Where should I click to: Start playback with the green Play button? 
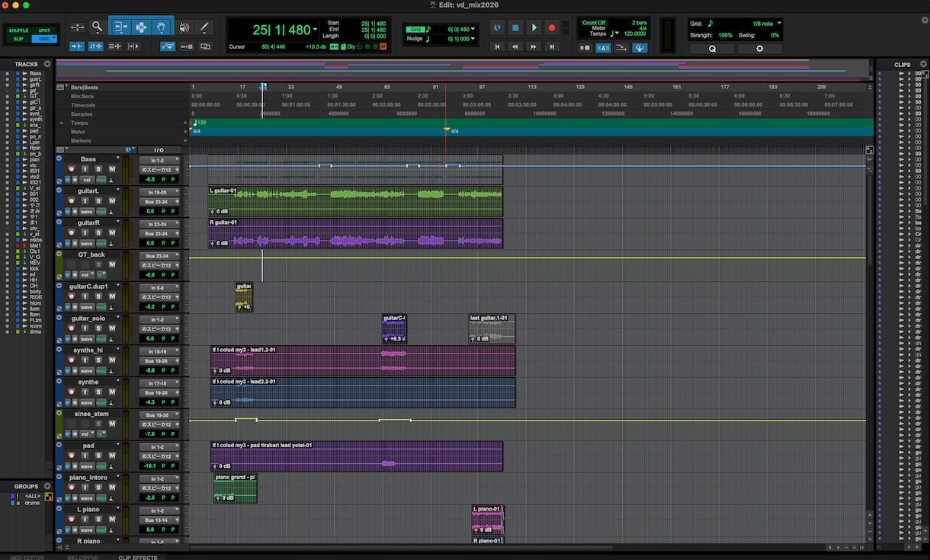point(534,28)
